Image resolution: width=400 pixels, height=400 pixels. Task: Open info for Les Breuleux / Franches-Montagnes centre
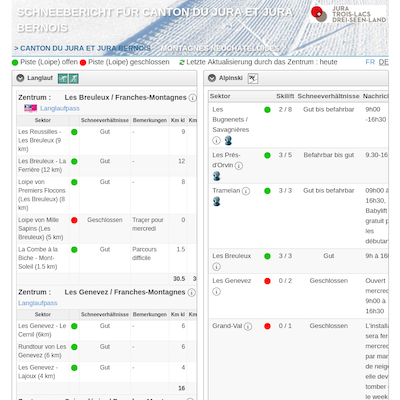click(193, 98)
